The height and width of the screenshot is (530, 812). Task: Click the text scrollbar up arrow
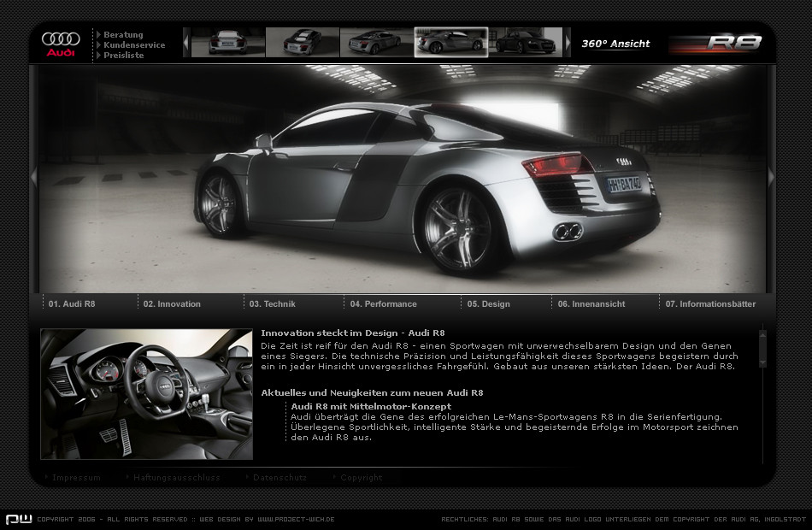[762, 336]
